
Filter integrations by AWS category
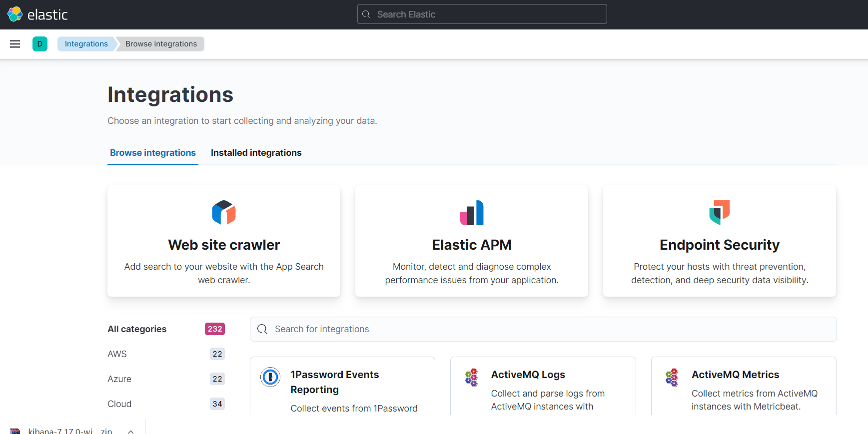[166, 354]
